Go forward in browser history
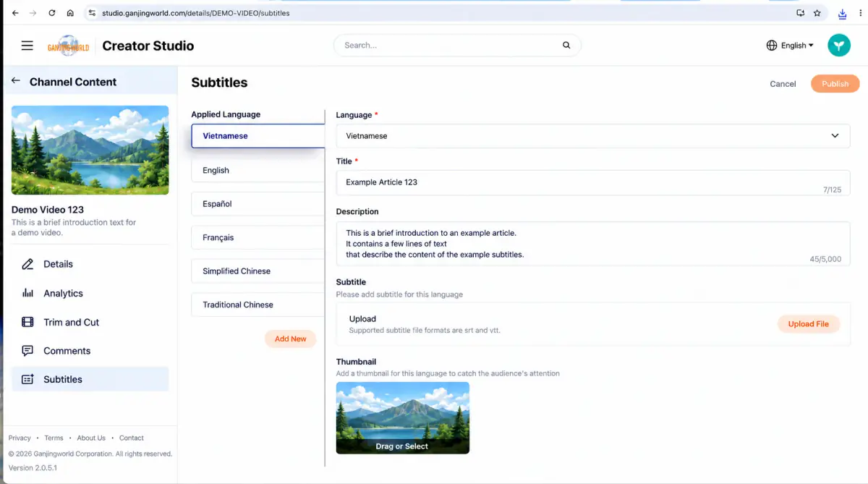This screenshot has width=868, height=484. click(x=33, y=13)
